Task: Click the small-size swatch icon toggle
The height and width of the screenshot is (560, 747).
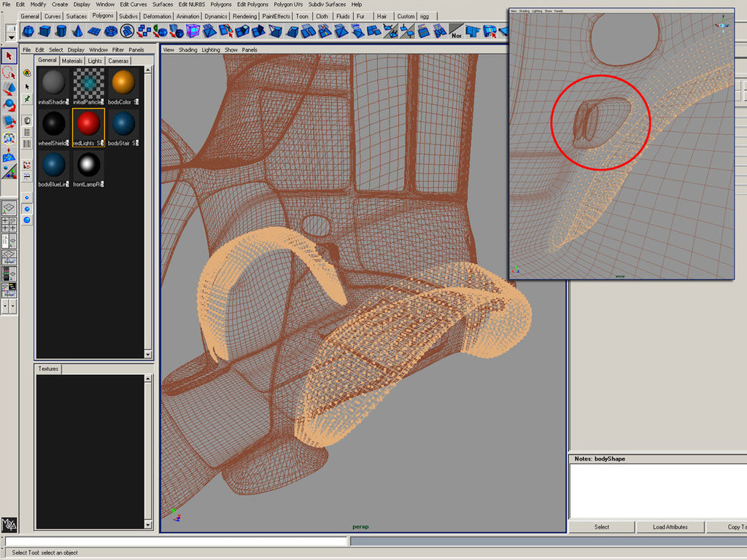Action: tap(27, 197)
